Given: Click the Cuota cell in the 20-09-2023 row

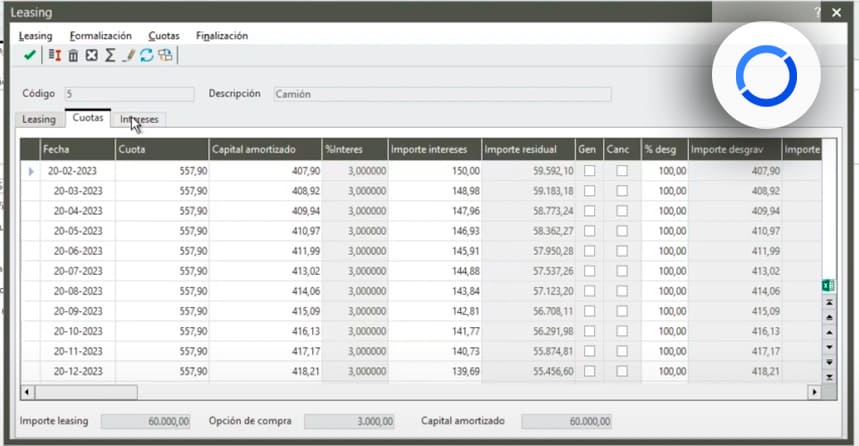Looking at the screenshot, I should 162,311.
